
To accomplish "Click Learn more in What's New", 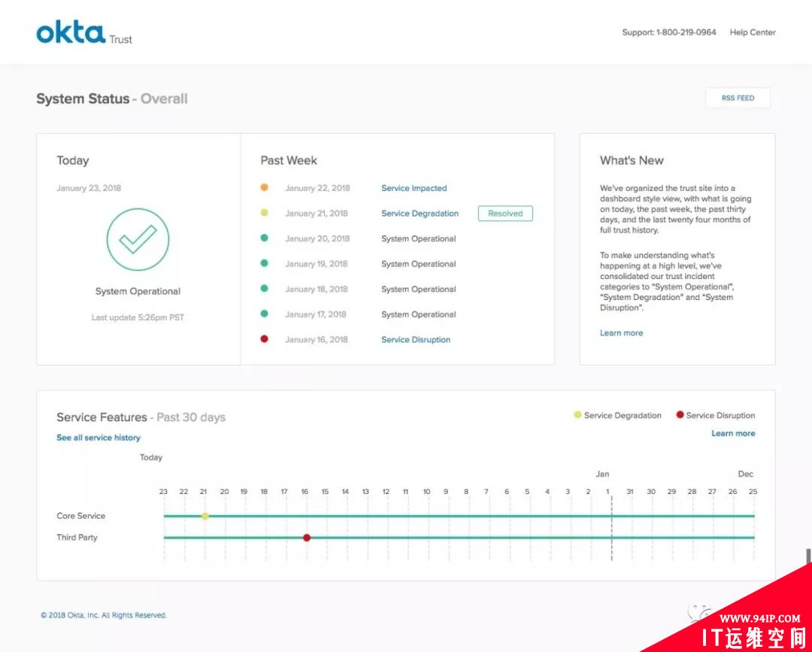I will click(621, 333).
